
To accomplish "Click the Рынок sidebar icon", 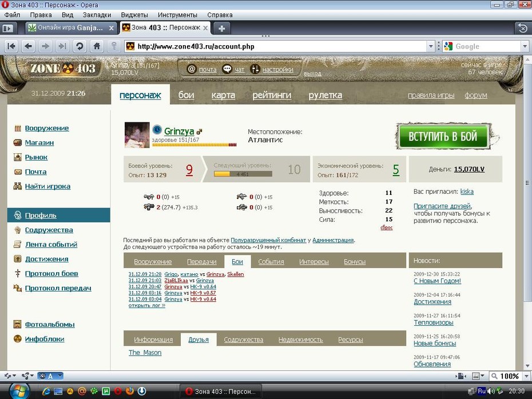I will 18,157.
